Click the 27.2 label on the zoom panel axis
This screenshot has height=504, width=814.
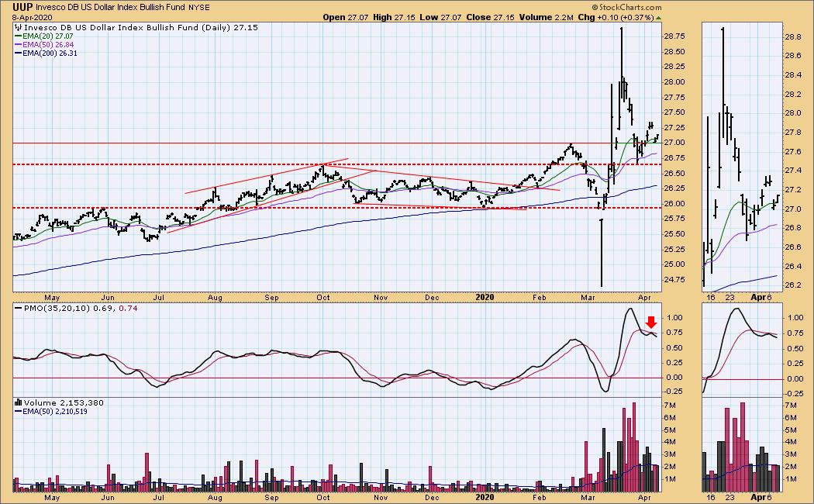792,189
